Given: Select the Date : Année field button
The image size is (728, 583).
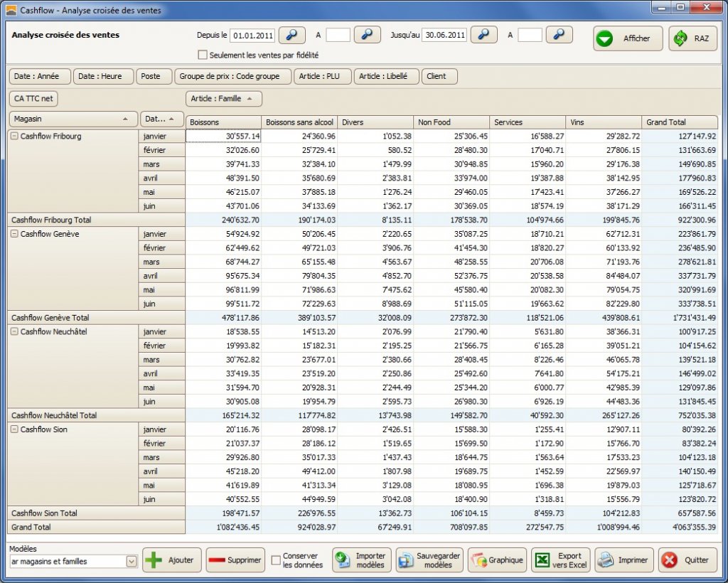Looking at the screenshot, I should click(40, 76).
